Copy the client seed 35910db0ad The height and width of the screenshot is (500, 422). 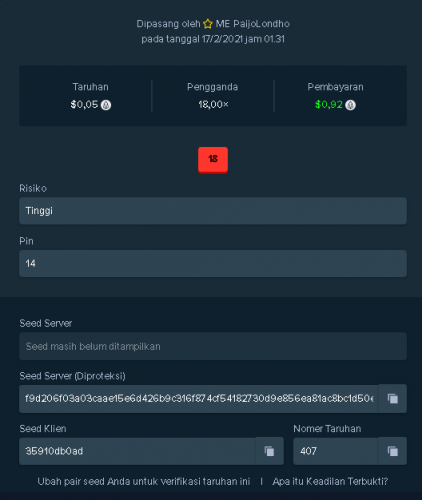(x=269, y=451)
